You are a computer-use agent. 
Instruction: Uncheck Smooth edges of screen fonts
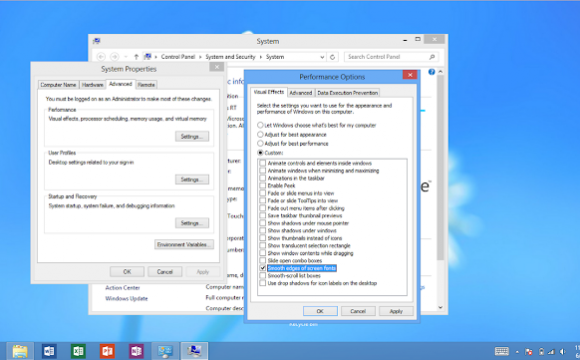tap(263, 268)
